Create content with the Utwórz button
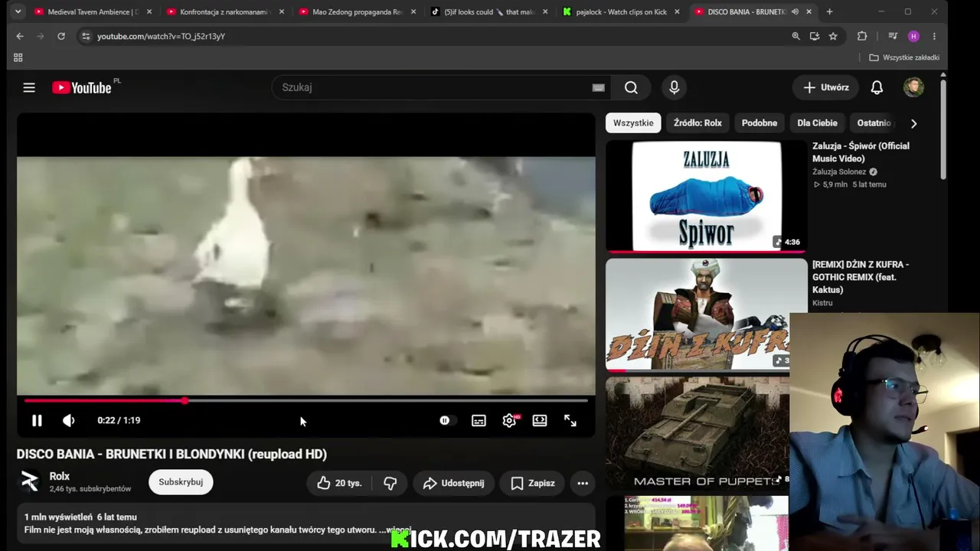Screen dimensions: 980x551 pos(826,87)
